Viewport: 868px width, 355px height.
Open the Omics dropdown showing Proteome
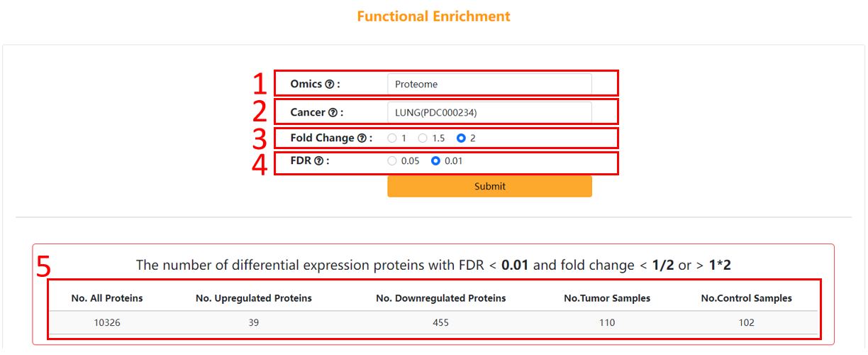tap(489, 84)
